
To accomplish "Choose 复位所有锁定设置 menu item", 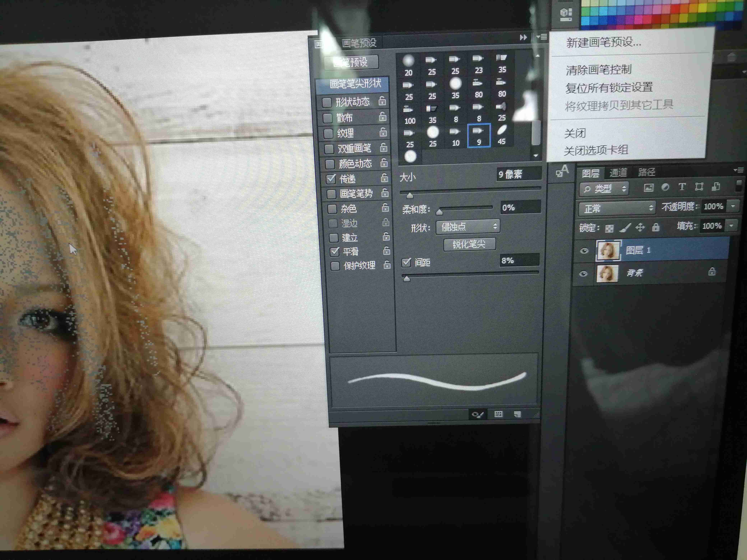I will point(609,88).
